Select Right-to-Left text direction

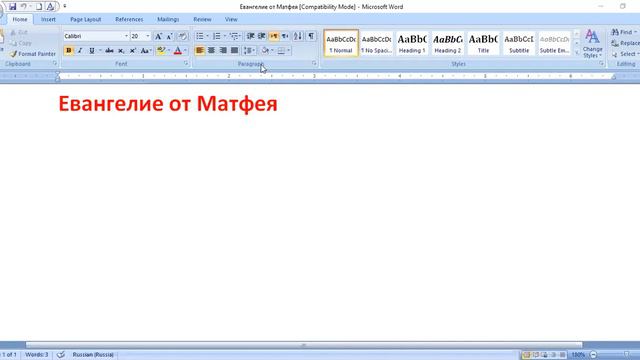285,36
